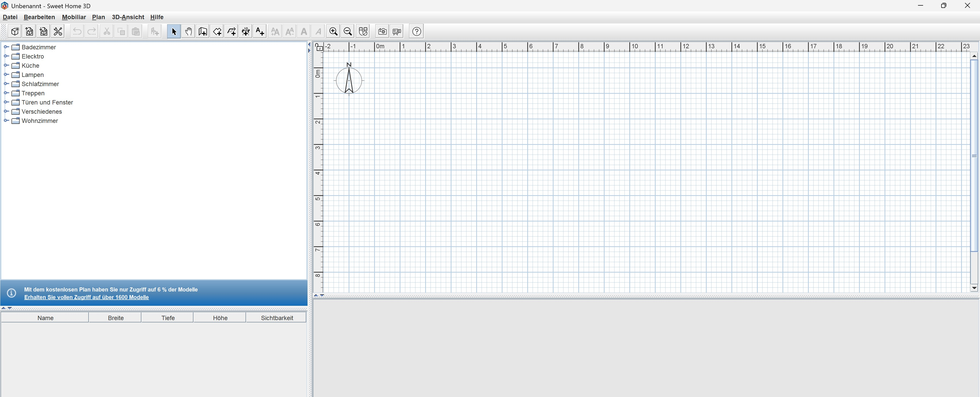The height and width of the screenshot is (397, 980).
Task: Click the Paste clipboard icon
Action: [136, 31]
